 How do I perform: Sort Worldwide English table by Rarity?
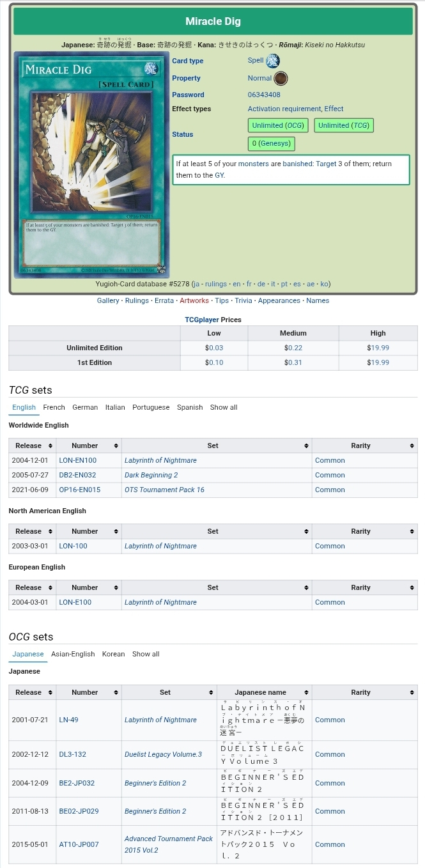point(365,446)
